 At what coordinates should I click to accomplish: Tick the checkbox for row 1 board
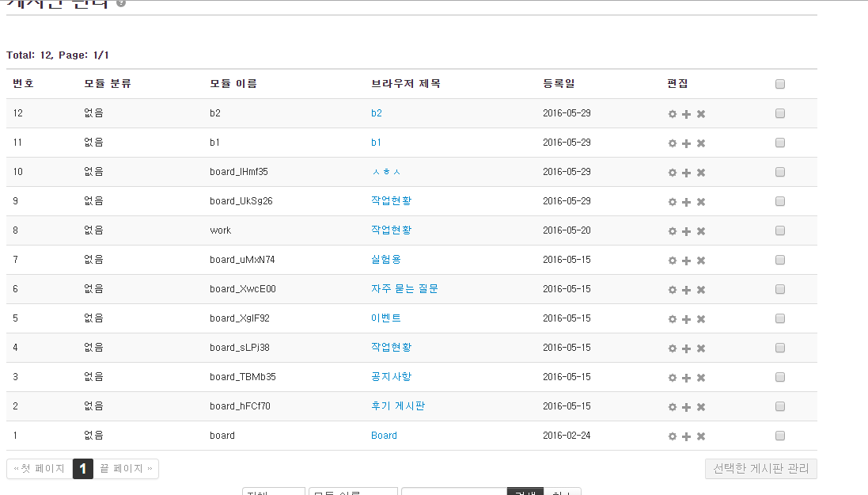pyautogui.click(x=780, y=436)
